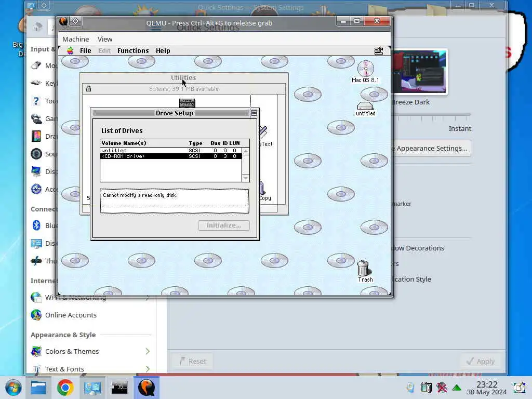The image size is (532, 399).
Task: Click the drive list scroll up arrow
Action: tap(246, 151)
